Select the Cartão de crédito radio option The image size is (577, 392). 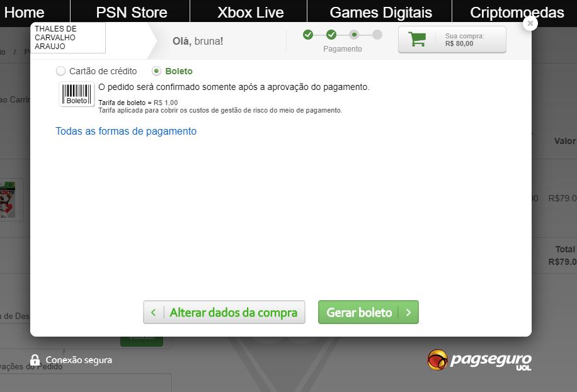[x=60, y=71]
